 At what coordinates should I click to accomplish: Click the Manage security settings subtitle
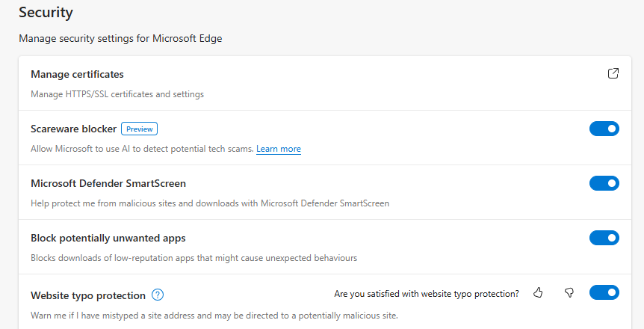[x=120, y=39]
